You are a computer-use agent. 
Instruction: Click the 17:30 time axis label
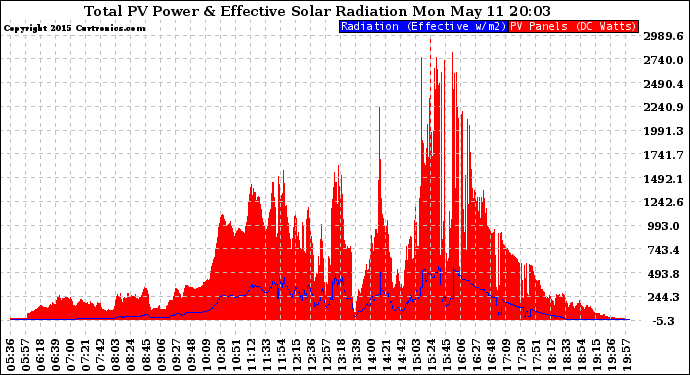pos(521,354)
